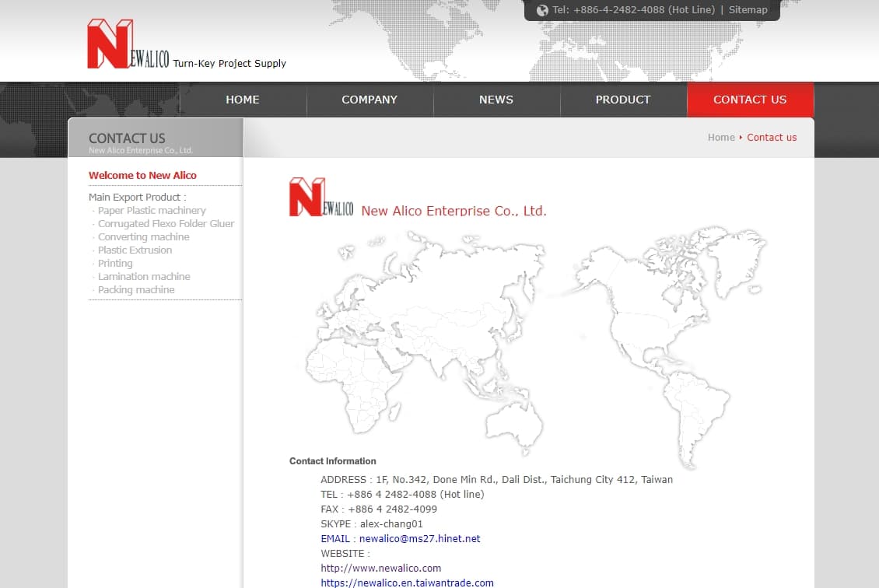Select the CONTACT US tab
The image size is (879, 588).
click(750, 100)
